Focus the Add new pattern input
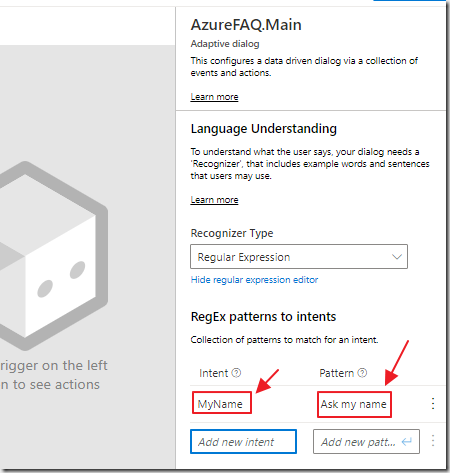The image size is (450, 473). point(366,442)
